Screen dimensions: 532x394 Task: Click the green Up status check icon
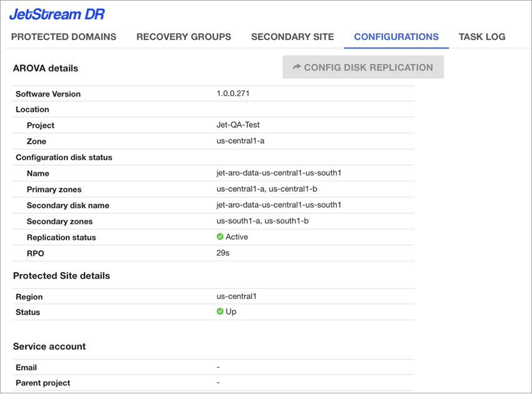[x=220, y=311]
